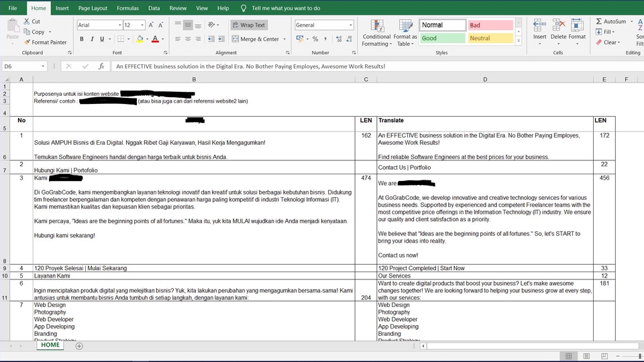Click Merge & Center
The image size is (644, 362).
point(256,39)
